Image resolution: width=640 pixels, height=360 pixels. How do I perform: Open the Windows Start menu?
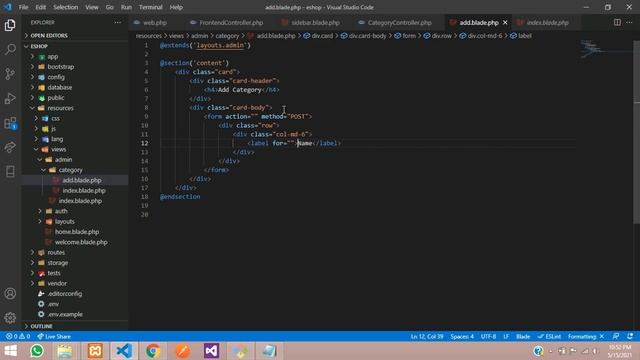pyautogui.click(x=10, y=351)
